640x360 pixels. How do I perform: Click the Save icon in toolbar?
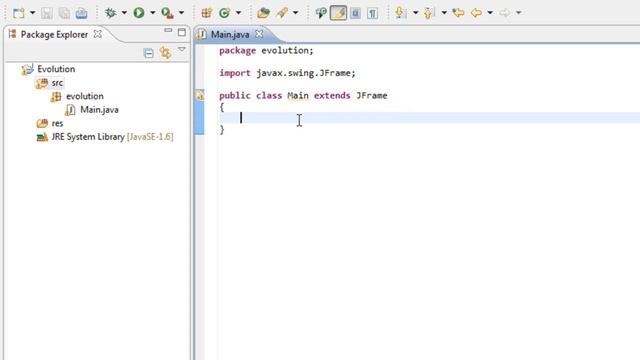(x=47, y=13)
